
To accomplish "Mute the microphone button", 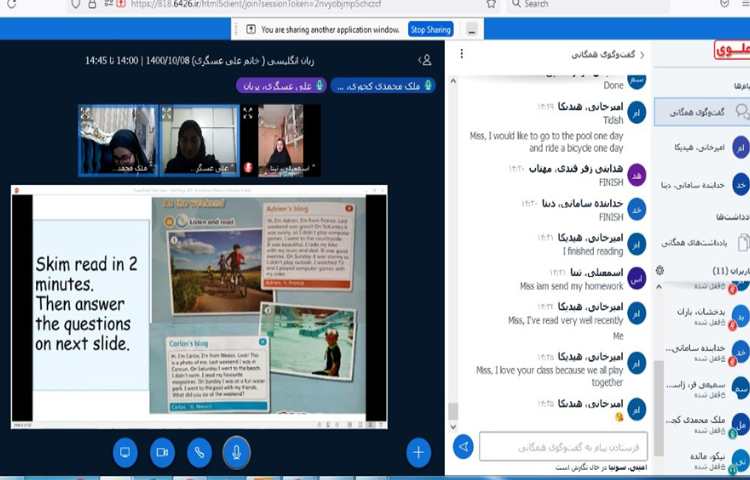I will (236, 452).
